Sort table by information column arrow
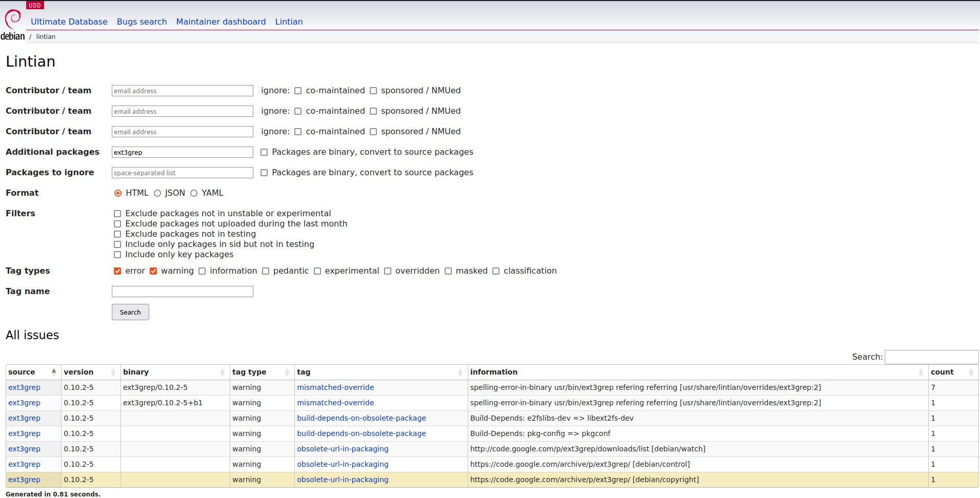The width and height of the screenshot is (980, 498). point(921,372)
